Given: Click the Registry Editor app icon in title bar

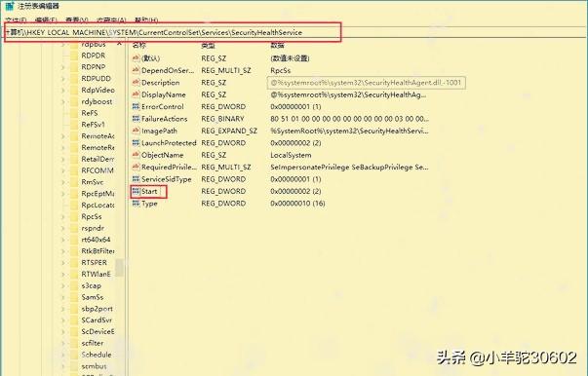Looking at the screenshot, I should [x=10, y=6].
